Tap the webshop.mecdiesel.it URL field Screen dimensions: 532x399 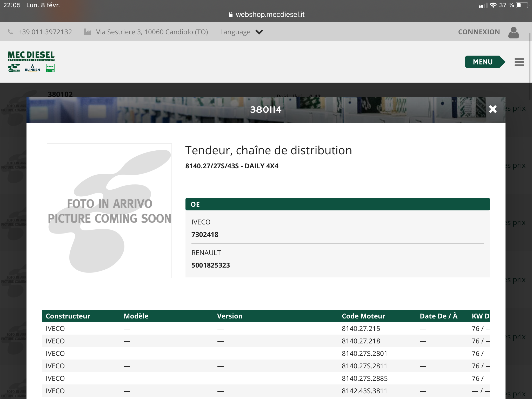(270, 15)
